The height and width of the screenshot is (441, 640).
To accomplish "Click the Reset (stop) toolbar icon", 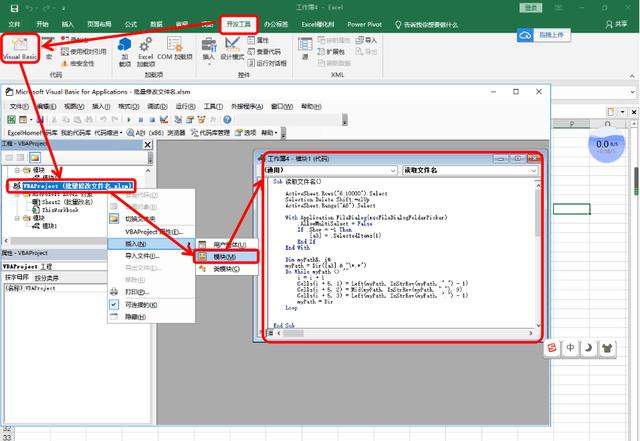I will click(x=152, y=120).
